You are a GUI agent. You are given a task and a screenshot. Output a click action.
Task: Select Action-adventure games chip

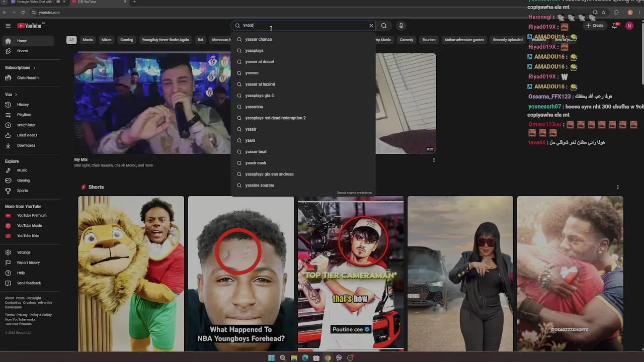point(464,40)
